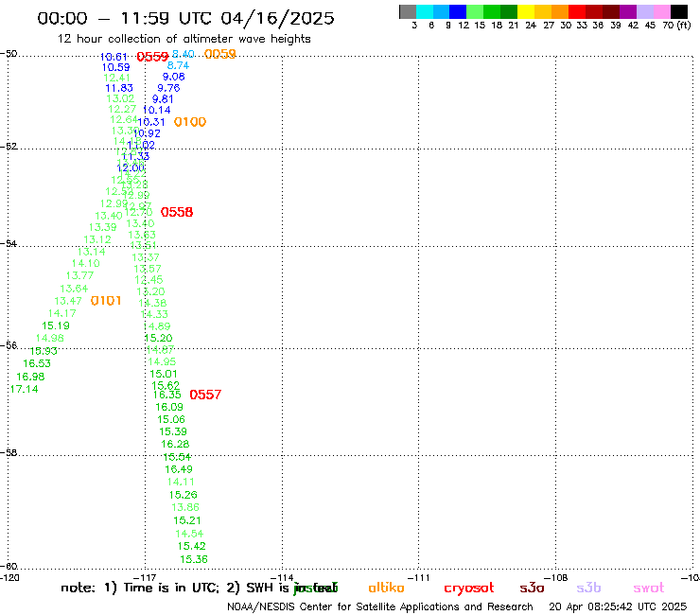Click the orange 30 ft legend swatch
The image size is (700, 615).
(x=560, y=11)
